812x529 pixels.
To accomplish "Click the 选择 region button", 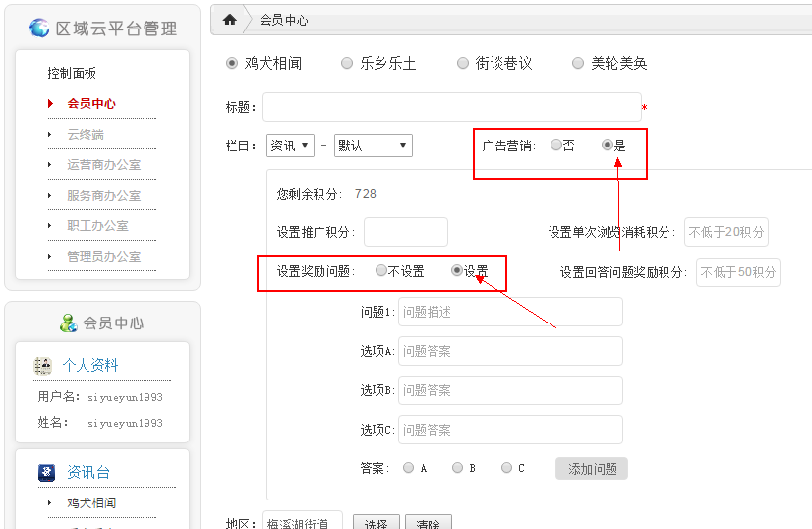I will pos(376,522).
